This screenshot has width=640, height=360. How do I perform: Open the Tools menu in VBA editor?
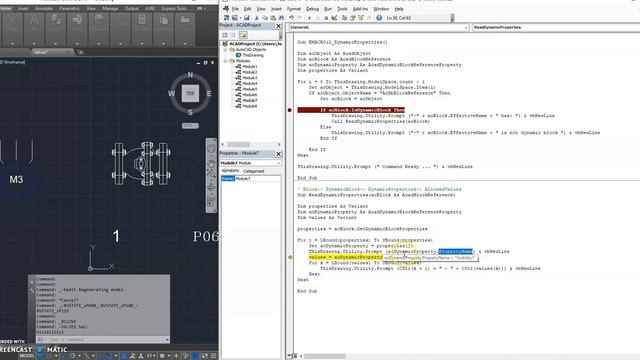tap(342, 9)
